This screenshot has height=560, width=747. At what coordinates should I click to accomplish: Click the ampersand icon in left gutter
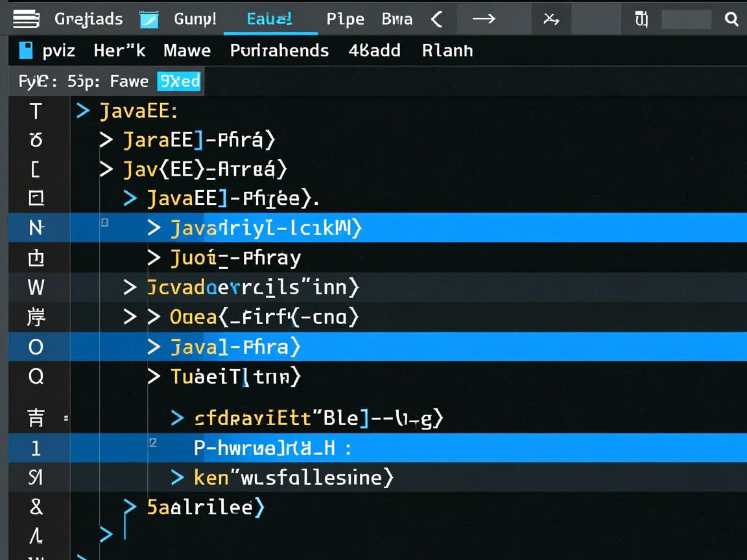(x=36, y=507)
